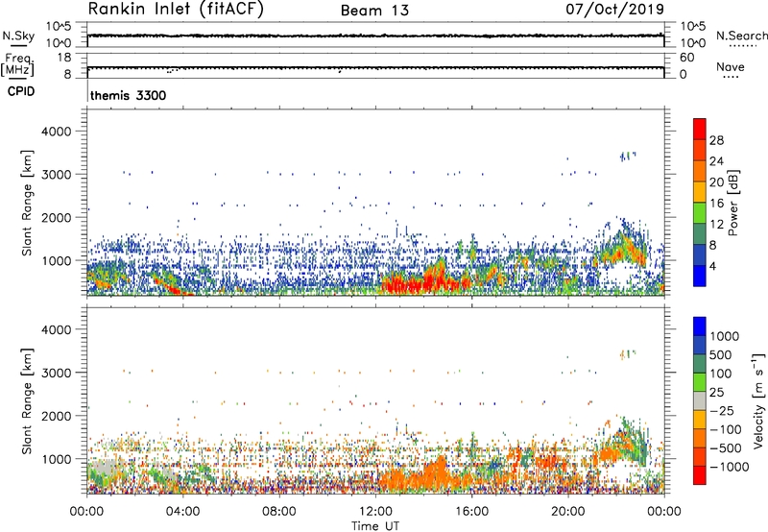Click the '18' frequency axis tick

64,58
